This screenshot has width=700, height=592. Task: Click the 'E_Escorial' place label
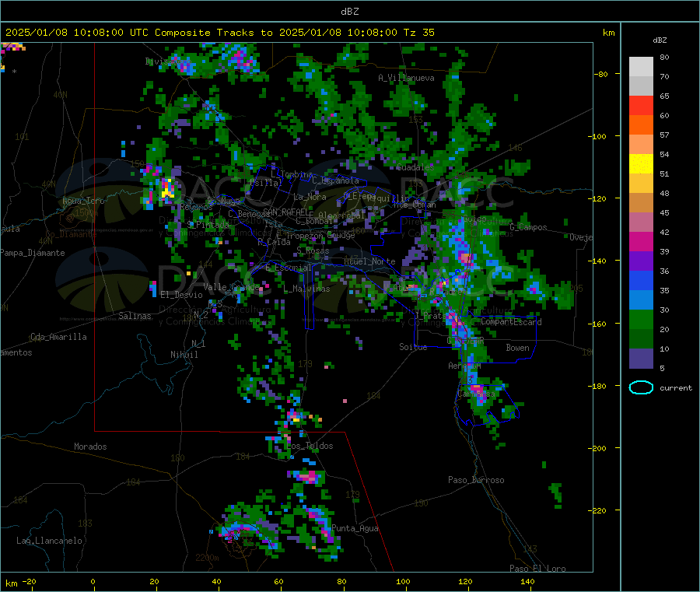coord(289,268)
